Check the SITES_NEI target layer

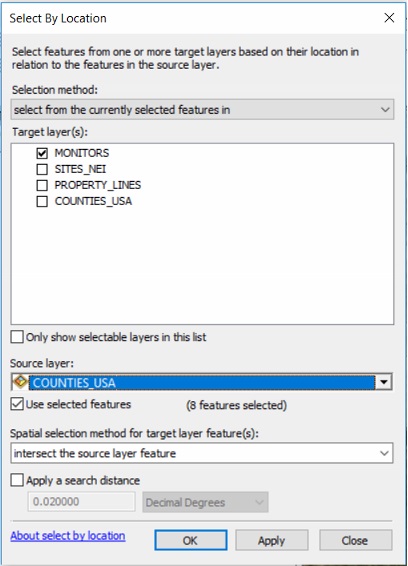(42, 169)
